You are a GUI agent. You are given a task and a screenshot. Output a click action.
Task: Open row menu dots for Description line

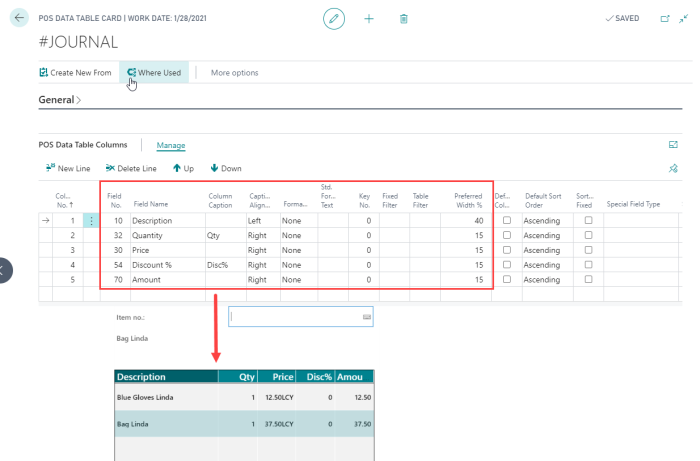point(92,220)
